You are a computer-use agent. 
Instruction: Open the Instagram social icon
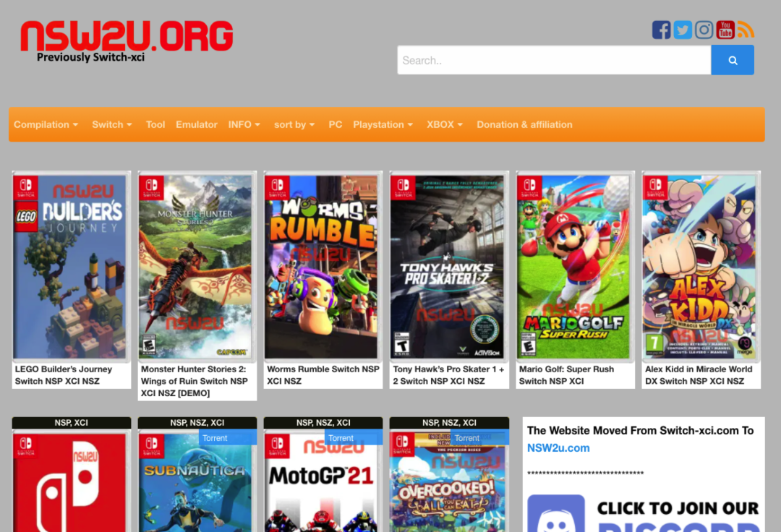tap(704, 30)
